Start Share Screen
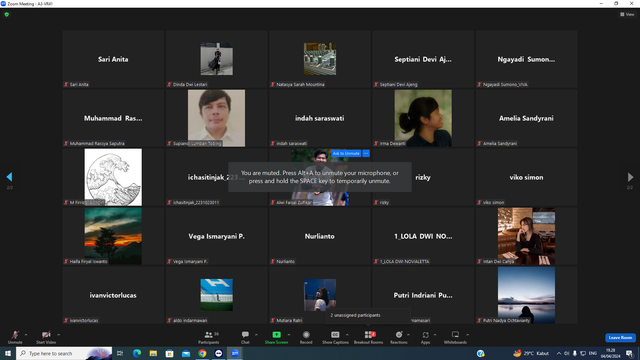 276,337
